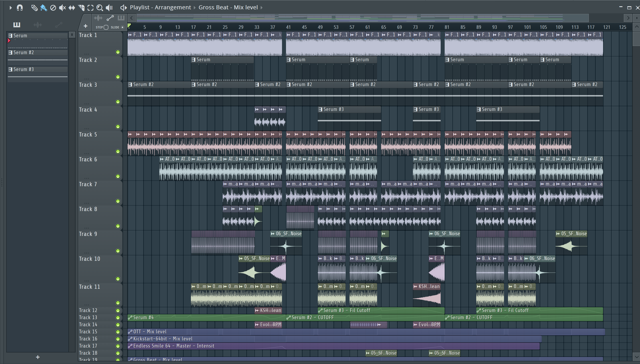Add a new pattern with the picker plus
Viewport: 640px width, 364px height.
[38, 357]
